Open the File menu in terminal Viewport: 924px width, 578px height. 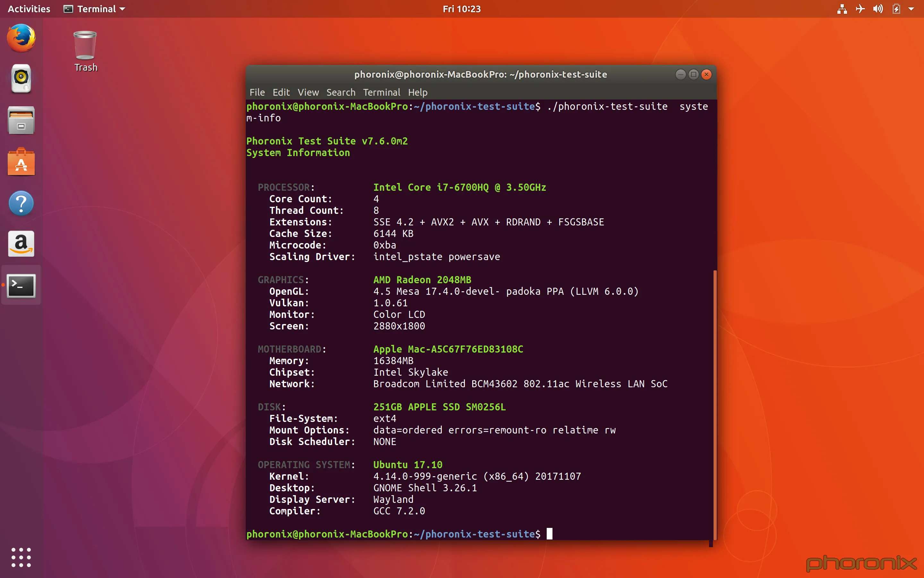pos(257,92)
